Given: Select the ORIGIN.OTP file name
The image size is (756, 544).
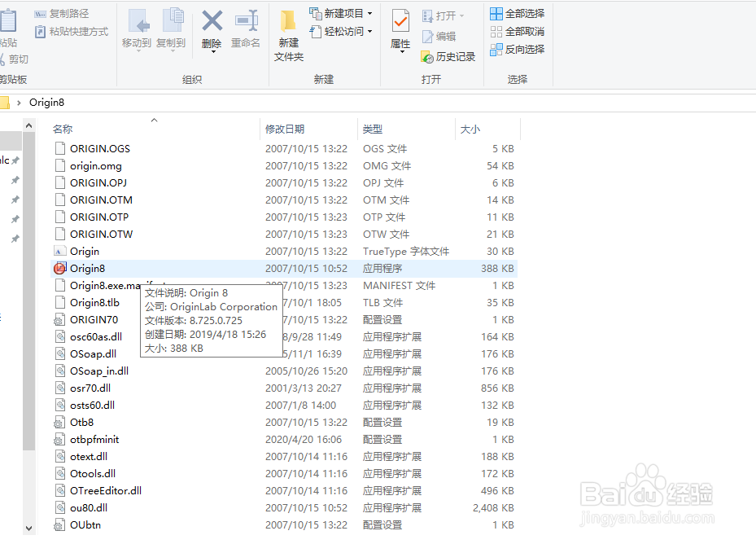Looking at the screenshot, I should (x=99, y=217).
